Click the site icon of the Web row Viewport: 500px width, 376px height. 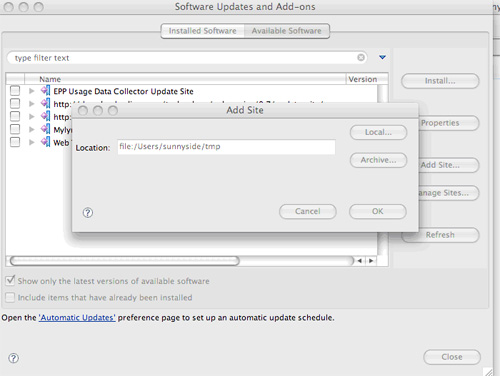coord(45,142)
